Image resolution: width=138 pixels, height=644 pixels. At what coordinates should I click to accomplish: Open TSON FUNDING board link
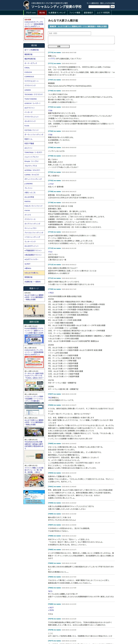[34, 99]
